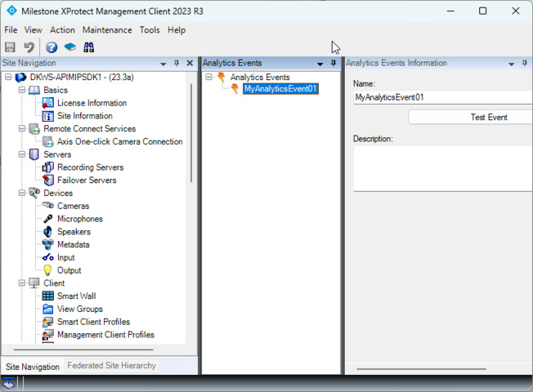The width and height of the screenshot is (533, 392).
Task: Select the Microphones device icon
Action: [47, 219]
